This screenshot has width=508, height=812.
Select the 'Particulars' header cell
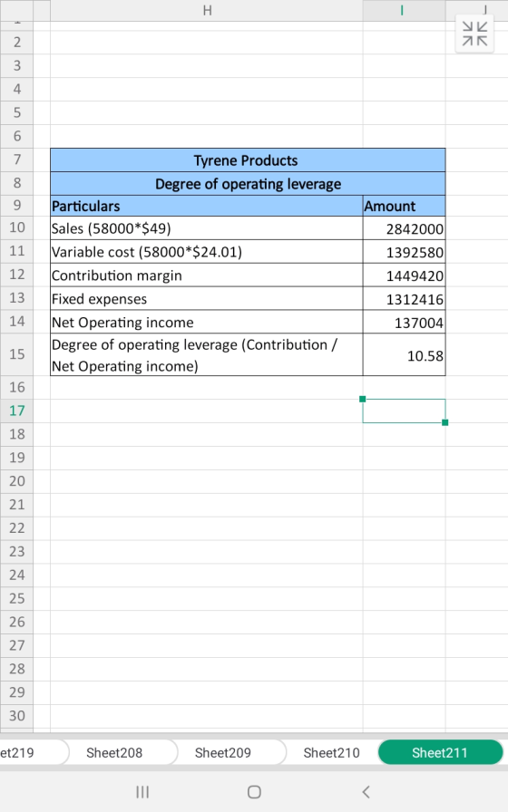tap(207, 206)
